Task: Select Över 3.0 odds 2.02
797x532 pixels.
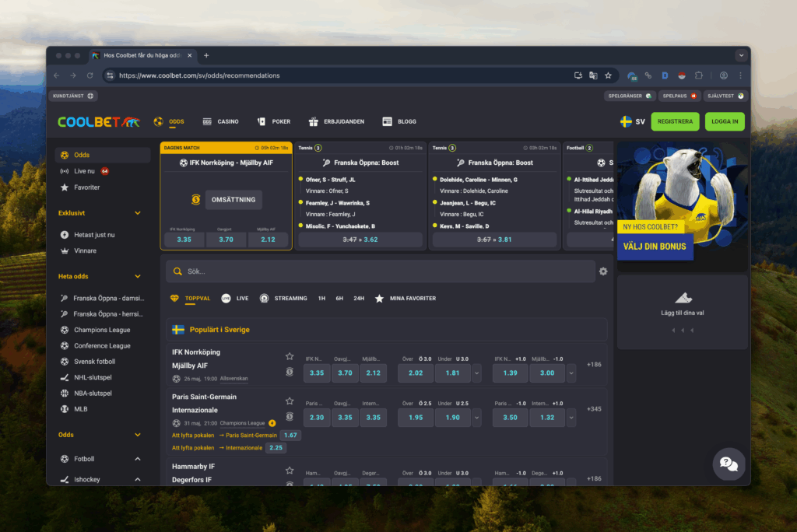Action: [x=416, y=373]
